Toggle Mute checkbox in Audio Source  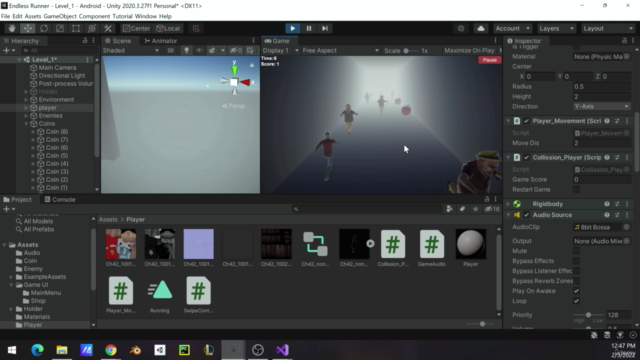click(576, 251)
